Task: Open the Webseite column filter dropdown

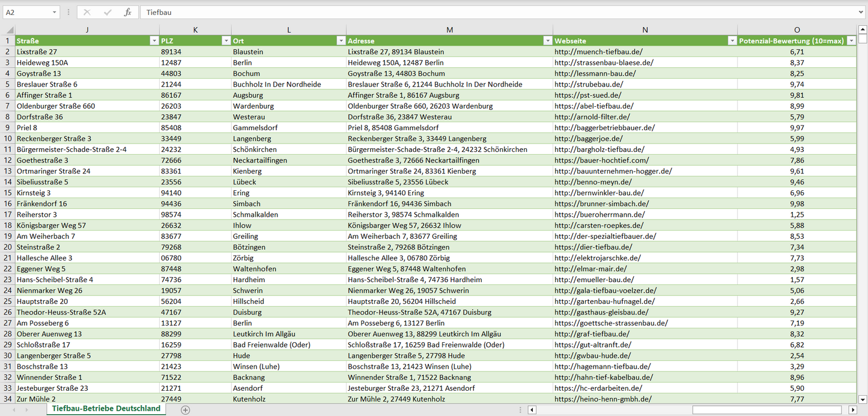Action: point(732,41)
